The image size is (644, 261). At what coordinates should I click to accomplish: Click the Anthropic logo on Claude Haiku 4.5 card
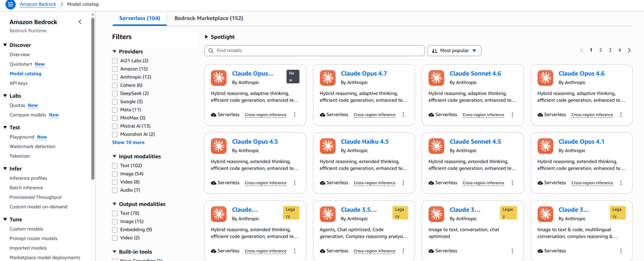point(328,146)
